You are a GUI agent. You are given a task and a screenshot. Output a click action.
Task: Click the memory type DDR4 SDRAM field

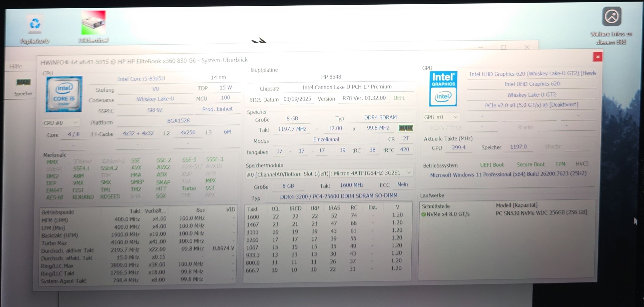(x=380, y=117)
